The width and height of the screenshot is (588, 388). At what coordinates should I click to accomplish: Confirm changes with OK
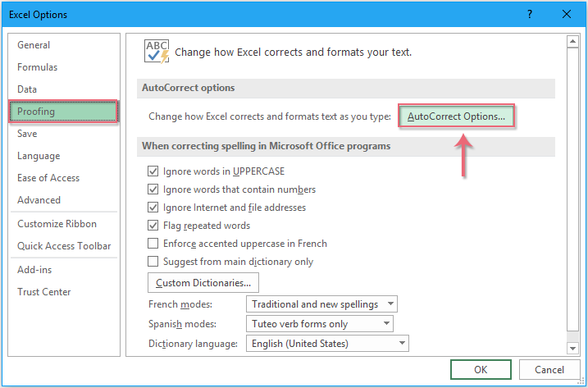tap(481, 370)
